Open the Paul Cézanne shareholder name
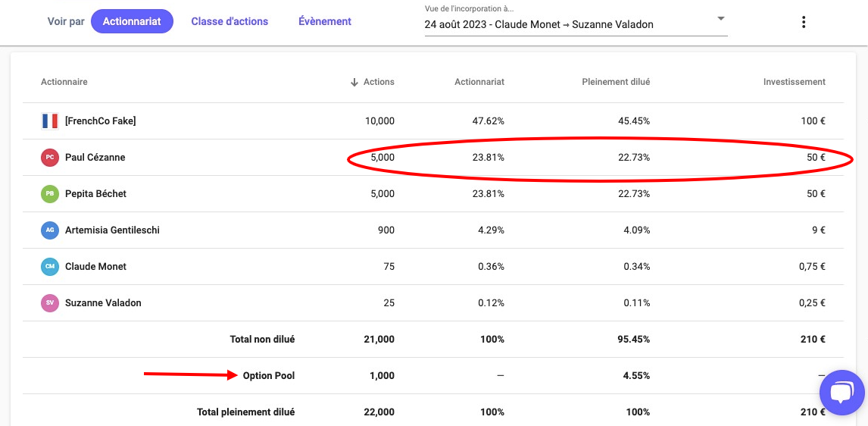This screenshot has width=868, height=426. tap(95, 158)
